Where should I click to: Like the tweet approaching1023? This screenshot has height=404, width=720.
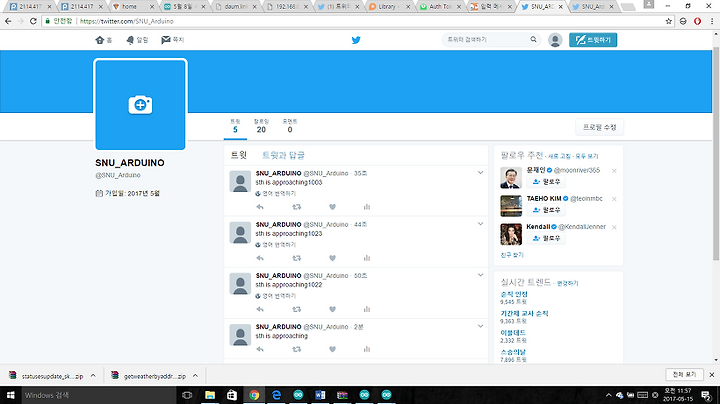click(x=332, y=258)
